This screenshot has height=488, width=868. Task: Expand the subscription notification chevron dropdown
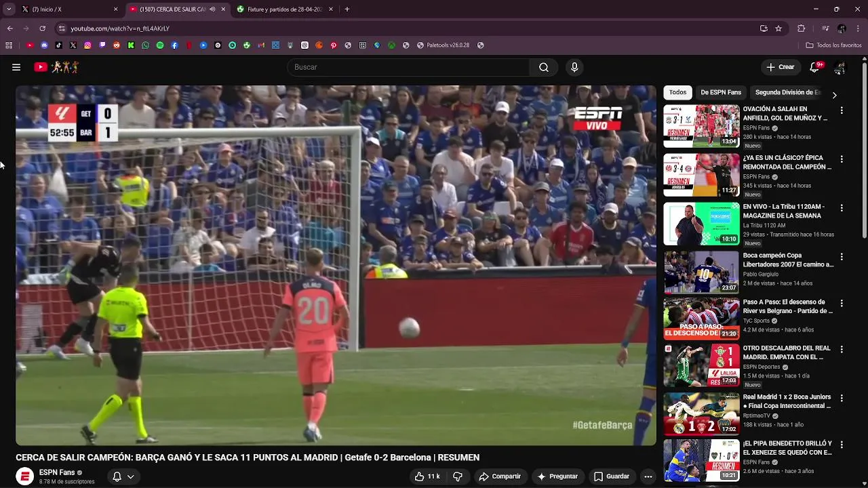(x=131, y=476)
